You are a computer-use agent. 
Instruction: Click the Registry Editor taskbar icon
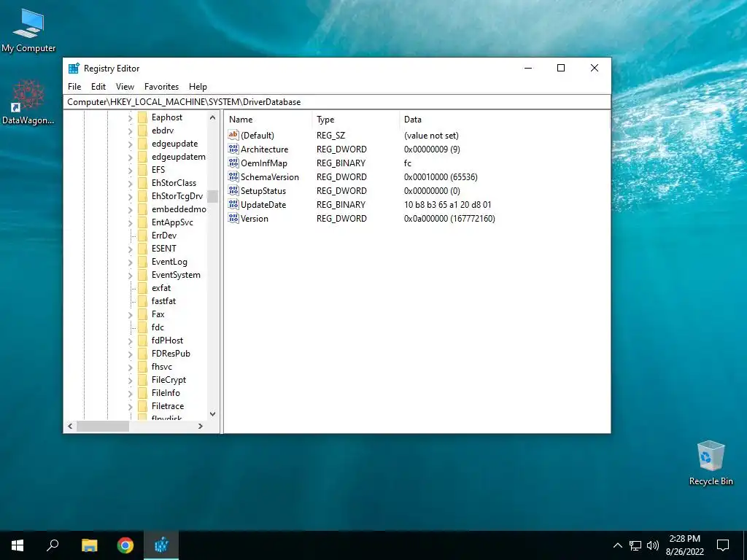161,545
